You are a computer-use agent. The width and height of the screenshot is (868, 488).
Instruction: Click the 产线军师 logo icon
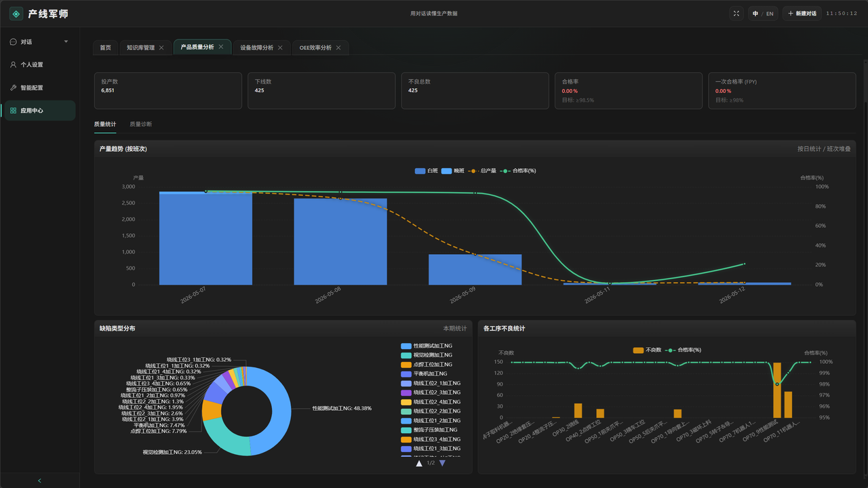click(16, 14)
